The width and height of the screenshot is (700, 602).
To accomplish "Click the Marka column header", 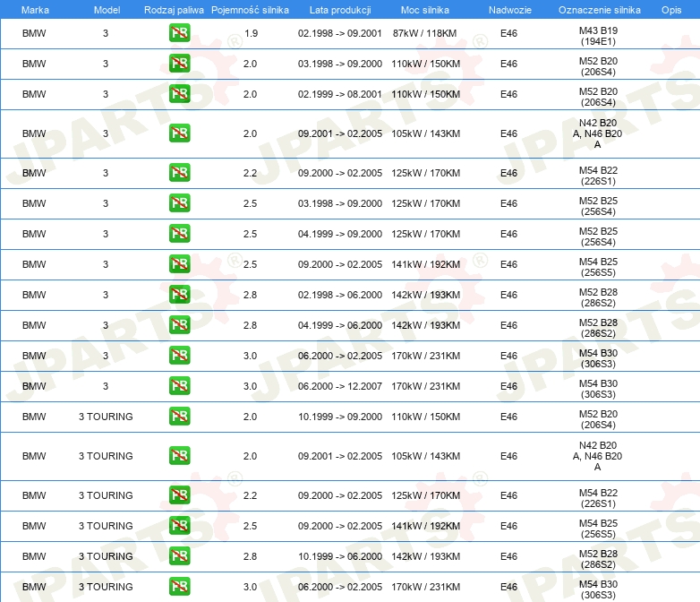I will (x=34, y=9).
